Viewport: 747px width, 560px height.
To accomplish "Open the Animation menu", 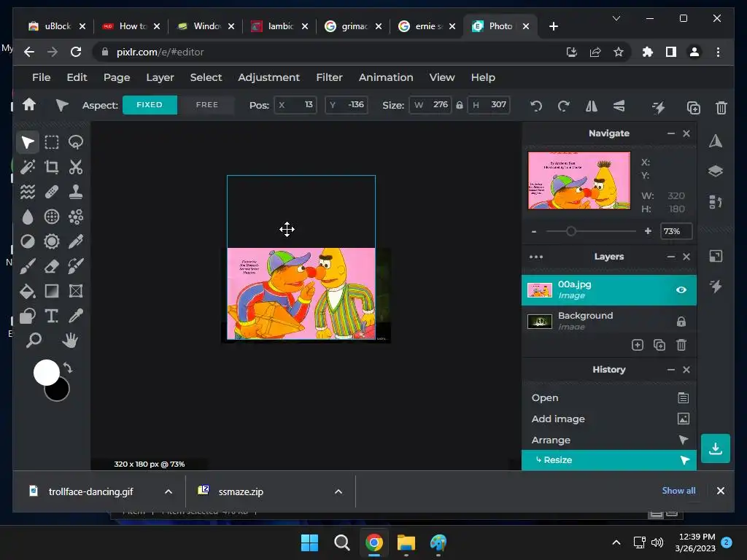I will tap(386, 77).
